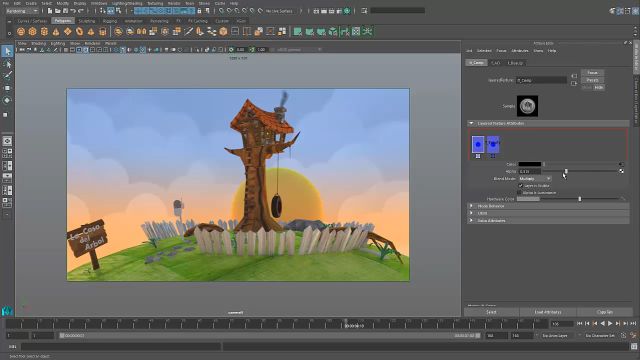This screenshot has height=360, width=640.
Task: Click the layeredTexture name input field
Action: coord(541,80)
